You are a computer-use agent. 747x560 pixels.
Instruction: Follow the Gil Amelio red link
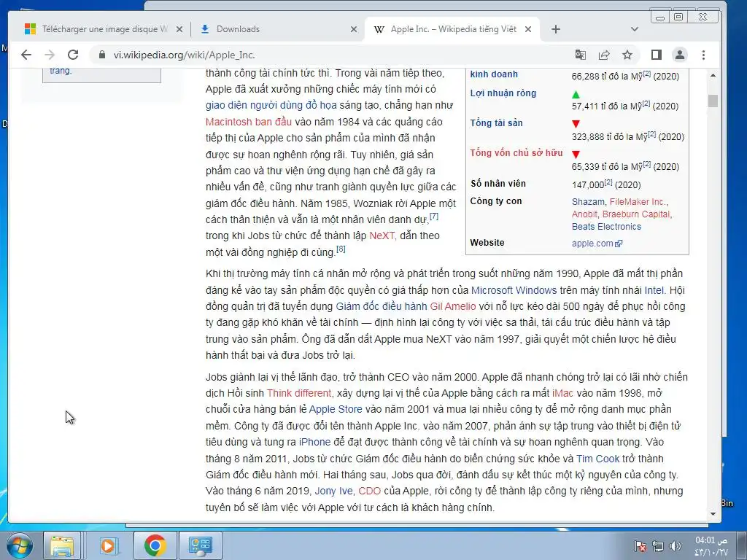(453, 307)
